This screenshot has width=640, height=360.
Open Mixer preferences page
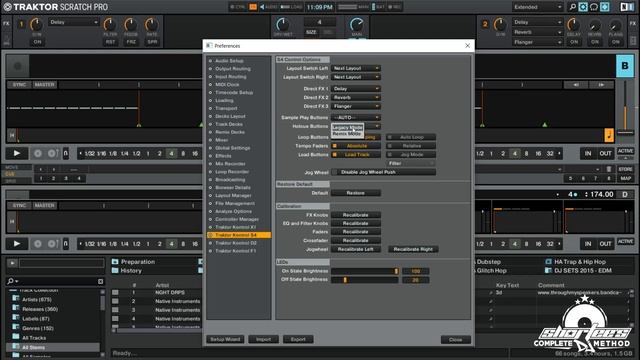(x=221, y=140)
